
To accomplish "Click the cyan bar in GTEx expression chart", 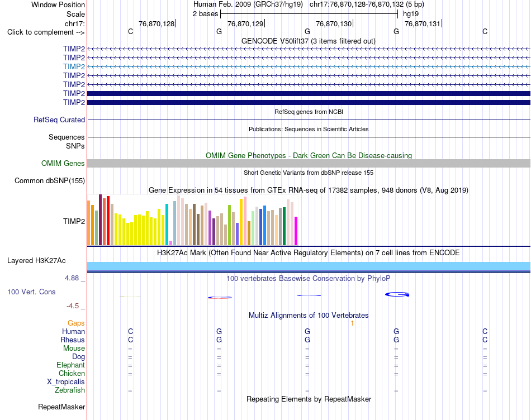I will [x=167, y=225].
